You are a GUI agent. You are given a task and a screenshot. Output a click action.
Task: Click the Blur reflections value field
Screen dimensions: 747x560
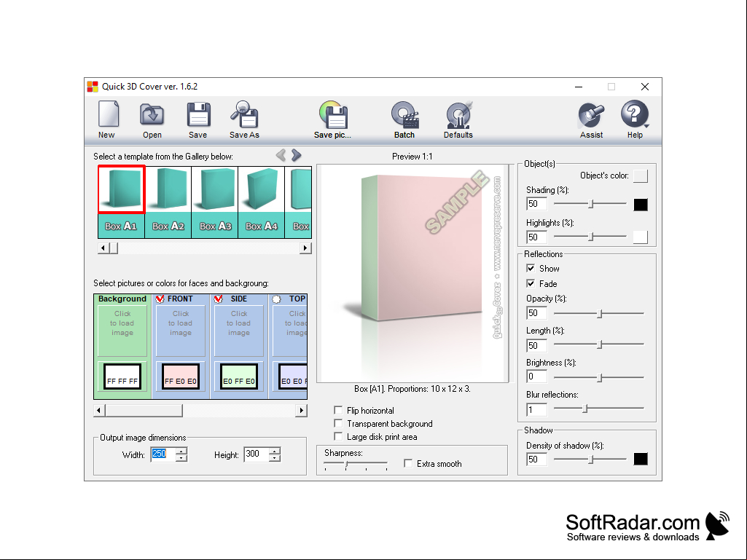point(536,409)
